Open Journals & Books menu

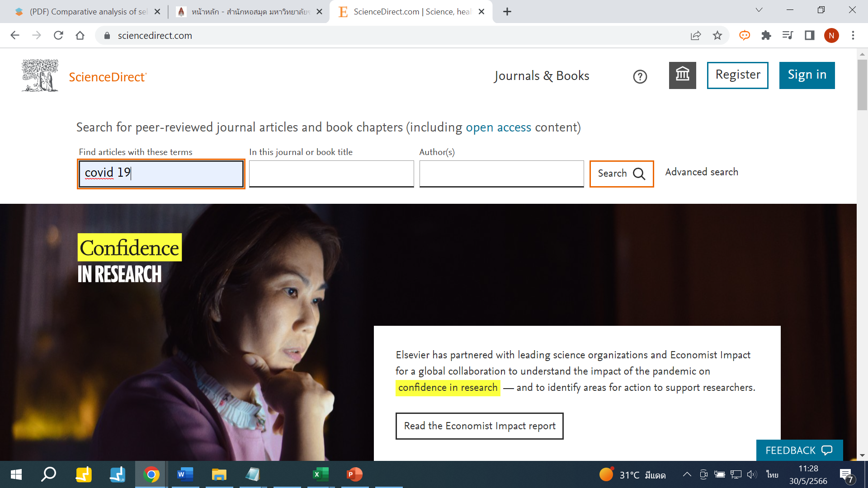(542, 75)
